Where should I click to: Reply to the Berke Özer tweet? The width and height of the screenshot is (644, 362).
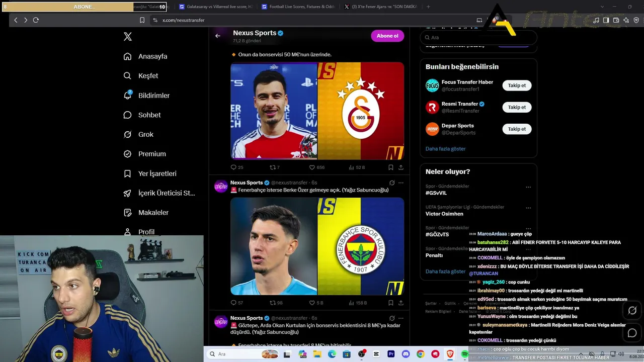(236, 303)
